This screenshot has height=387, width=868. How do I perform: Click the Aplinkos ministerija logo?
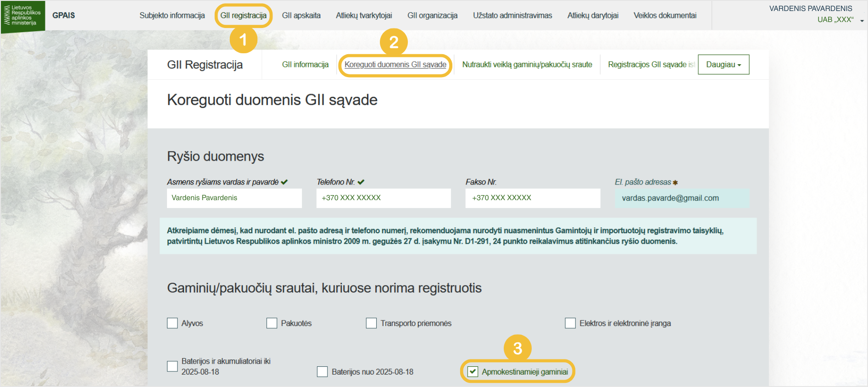(x=23, y=17)
